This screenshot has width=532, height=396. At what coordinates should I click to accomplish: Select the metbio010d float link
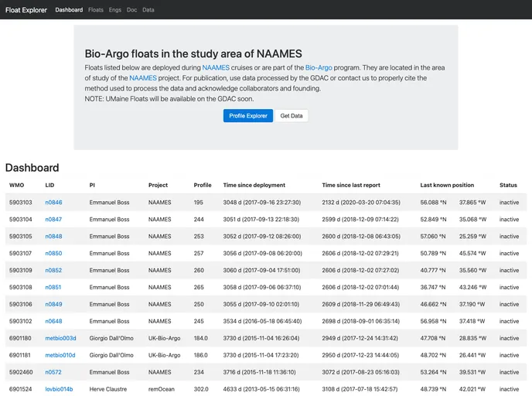coord(60,355)
